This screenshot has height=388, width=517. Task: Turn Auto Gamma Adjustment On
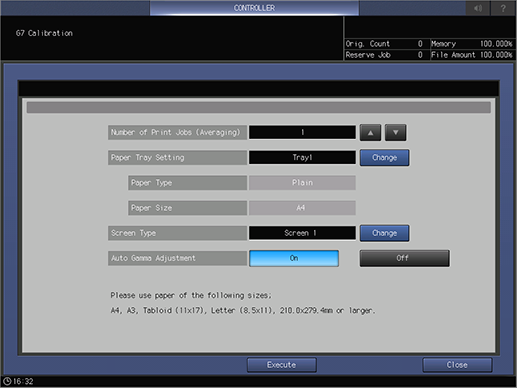294,258
